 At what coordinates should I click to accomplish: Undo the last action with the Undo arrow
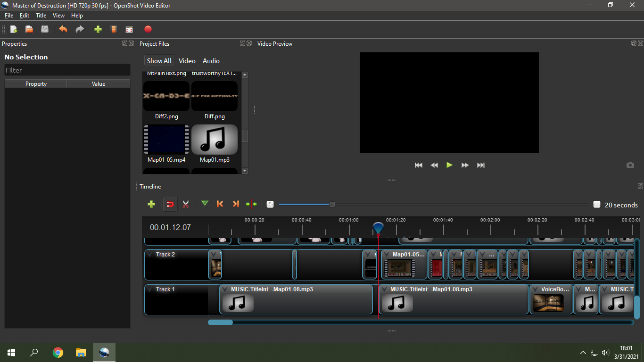click(x=63, y=29)
